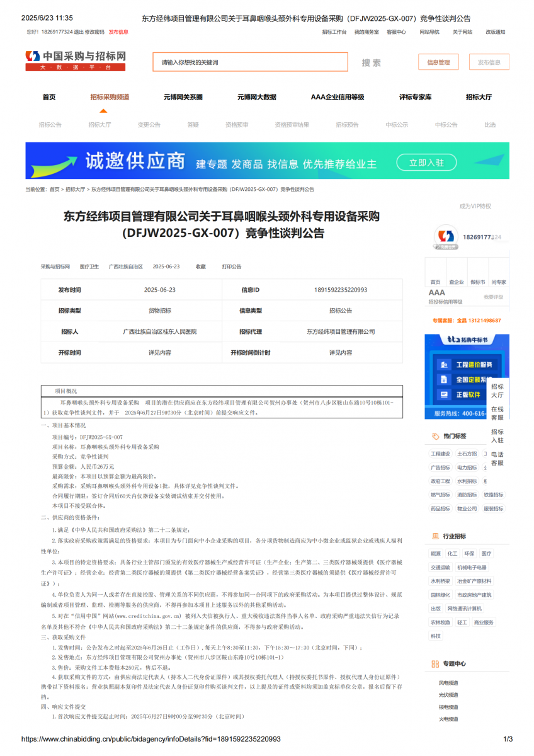Click the 立即入驻 banner button
Viewport: 534px width, 756px height.
coord(426,163)
